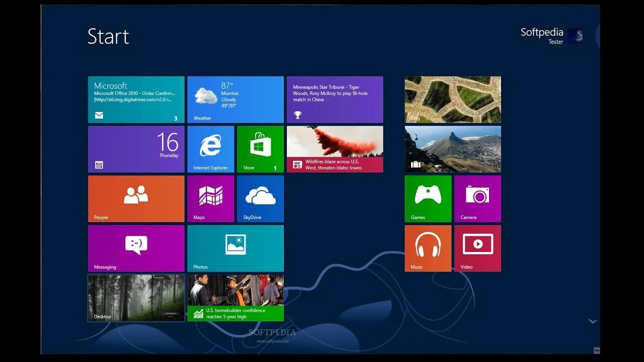Open the Mail tile showing Microsoft message
Screen dimensions: 644x362
tap(136, 100)
